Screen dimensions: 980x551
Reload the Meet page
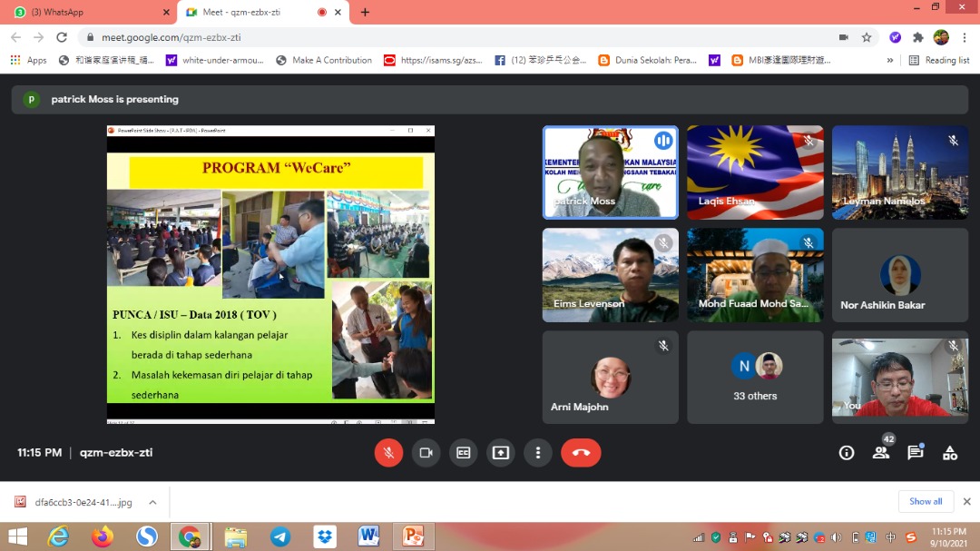[62, 37]
